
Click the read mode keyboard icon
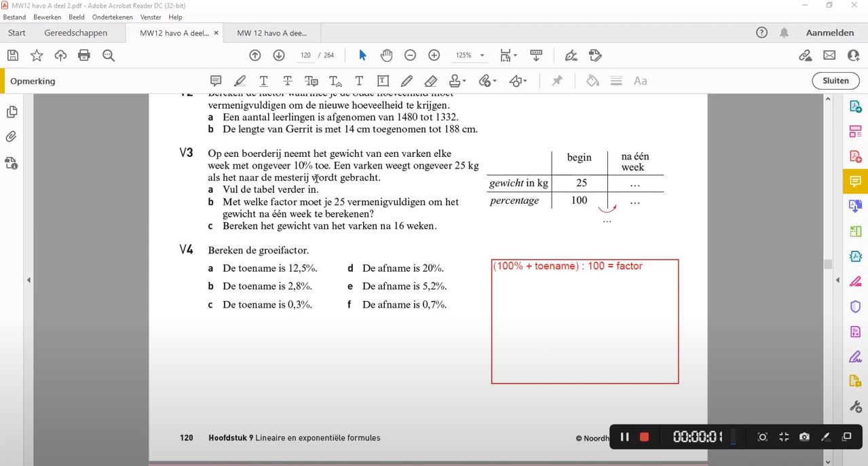click(536, 56)
